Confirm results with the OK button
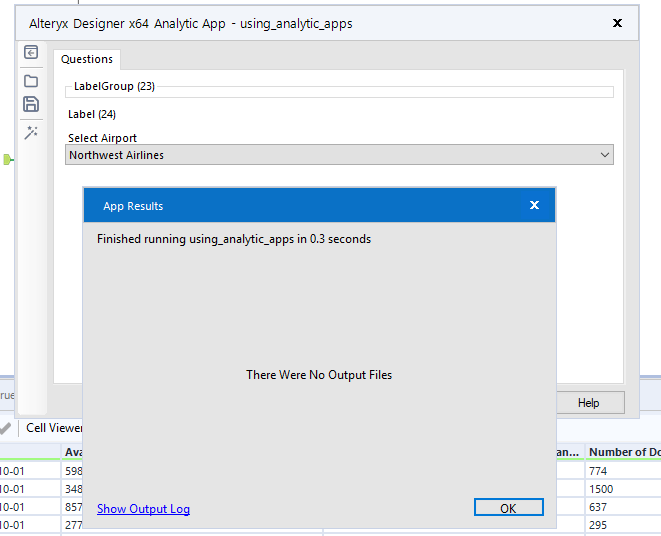Screen dimensions: 661x536 508,507
